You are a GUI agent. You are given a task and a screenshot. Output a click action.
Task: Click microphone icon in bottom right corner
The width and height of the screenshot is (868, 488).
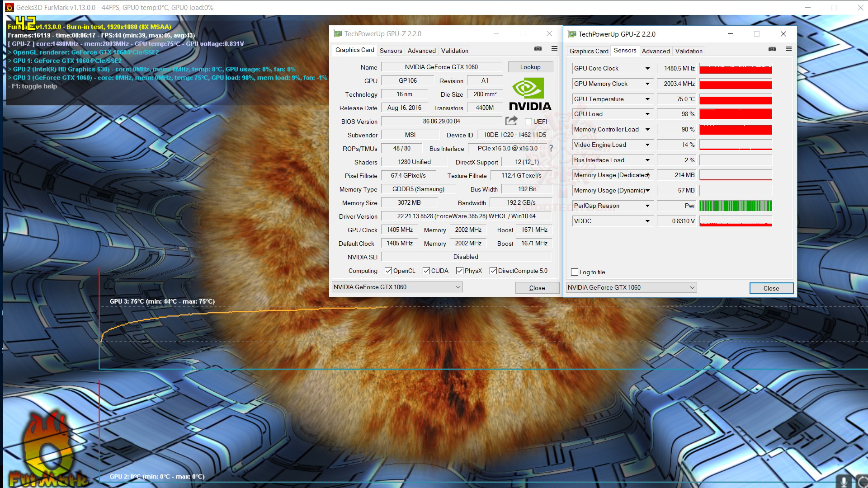(844, 481)
